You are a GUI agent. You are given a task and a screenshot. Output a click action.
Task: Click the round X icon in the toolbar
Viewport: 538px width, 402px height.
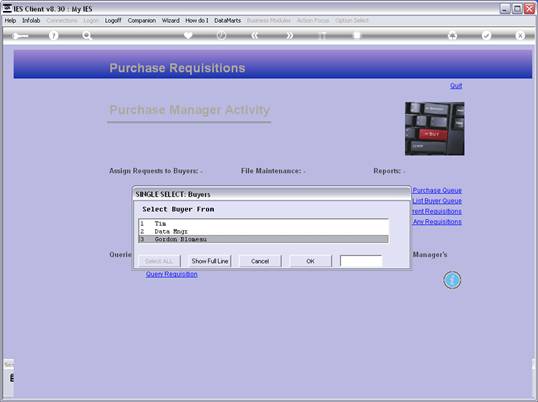click(520, 35)
